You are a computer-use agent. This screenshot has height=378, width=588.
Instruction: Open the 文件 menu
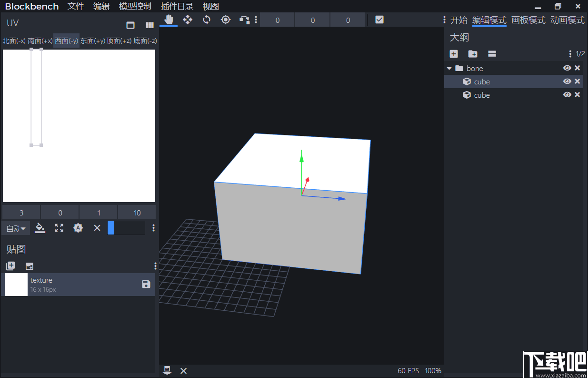click(75, 6)
